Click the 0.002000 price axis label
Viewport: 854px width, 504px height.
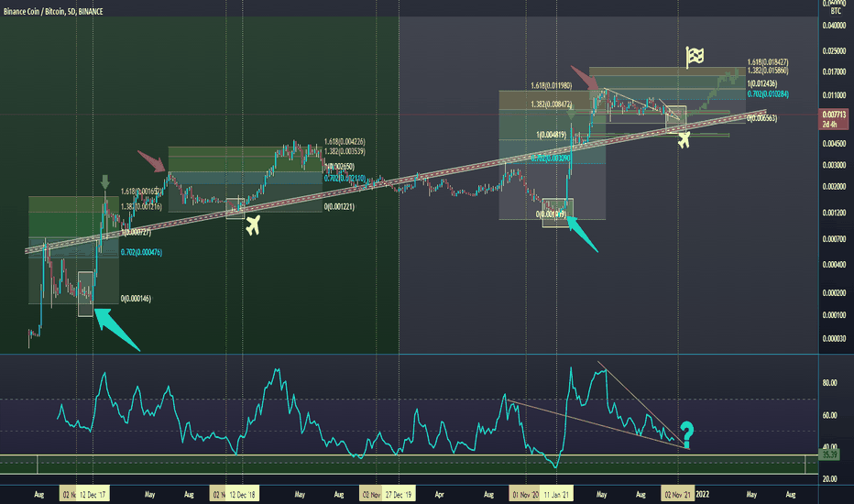pos(834,186)
